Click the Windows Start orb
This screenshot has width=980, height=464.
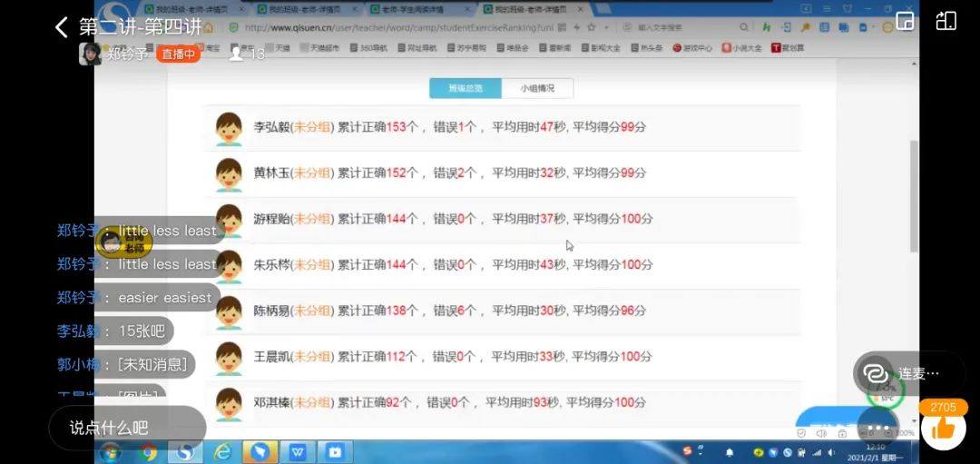[111, 451]
